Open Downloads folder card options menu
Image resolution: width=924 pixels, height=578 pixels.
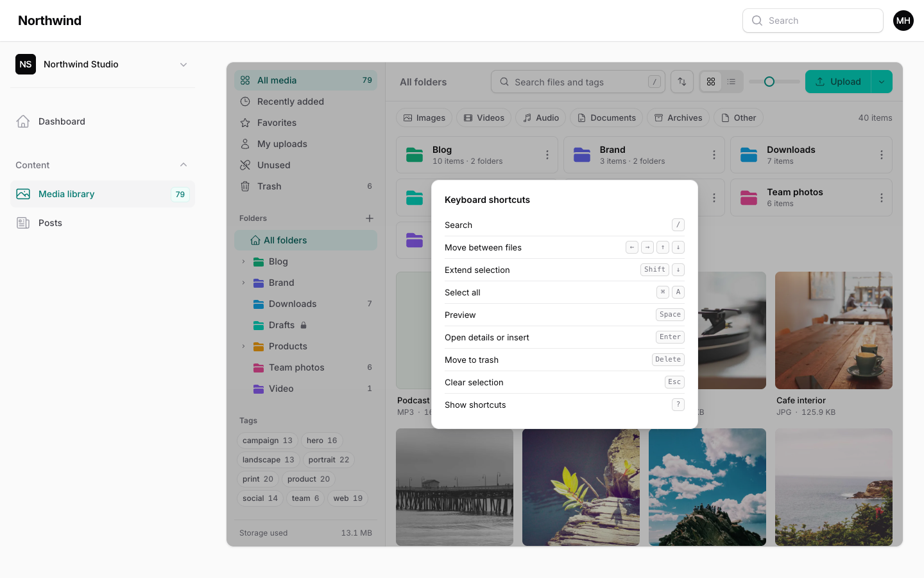[882, 155]
